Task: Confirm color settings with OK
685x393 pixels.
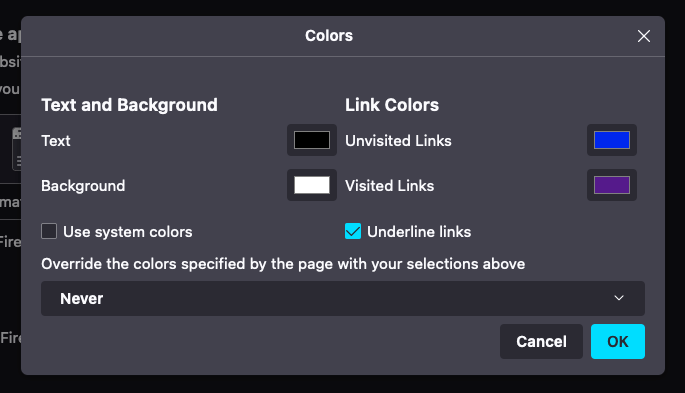Action: tap(618, 341)
